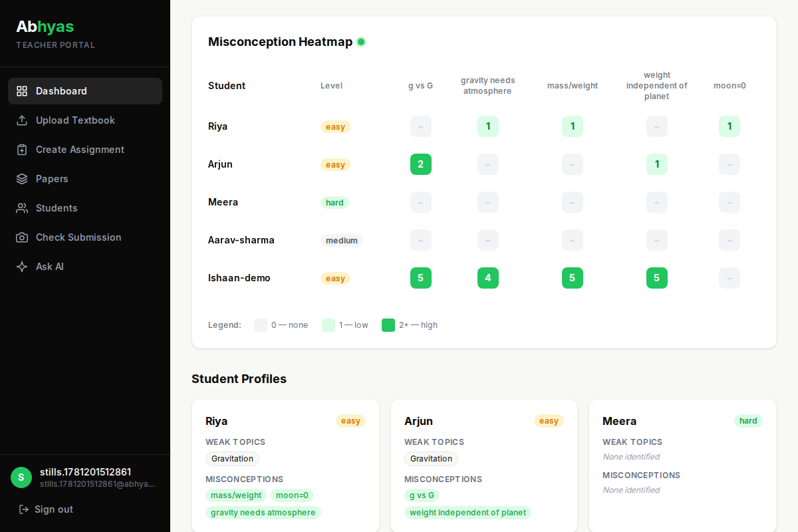The image size is (798, 532).
Task: Click the Upload Textbook upload icon
Action: coord(22,120)
